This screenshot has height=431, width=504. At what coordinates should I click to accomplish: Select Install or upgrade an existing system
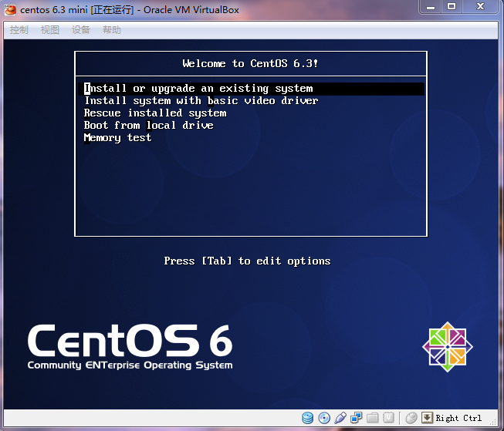[x=251, y=89]
